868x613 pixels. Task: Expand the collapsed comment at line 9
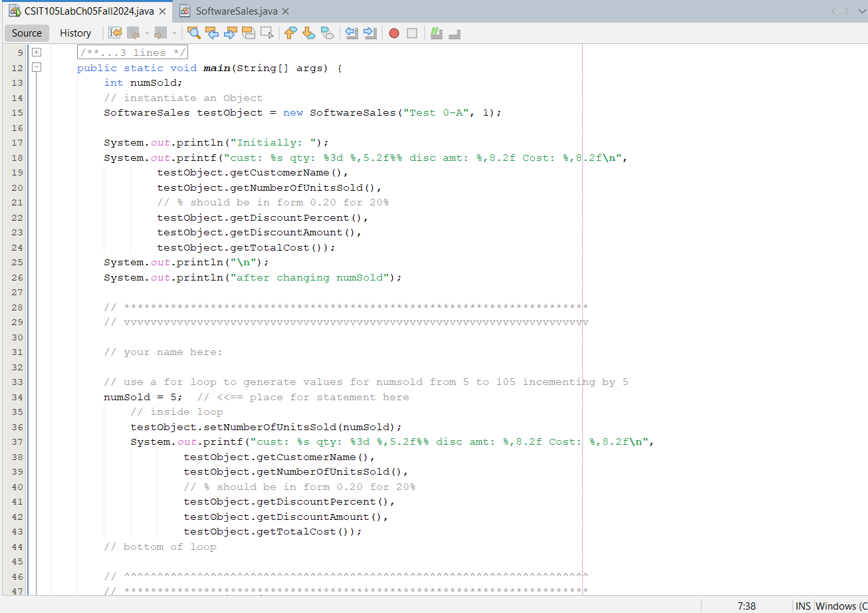[37, 51]
